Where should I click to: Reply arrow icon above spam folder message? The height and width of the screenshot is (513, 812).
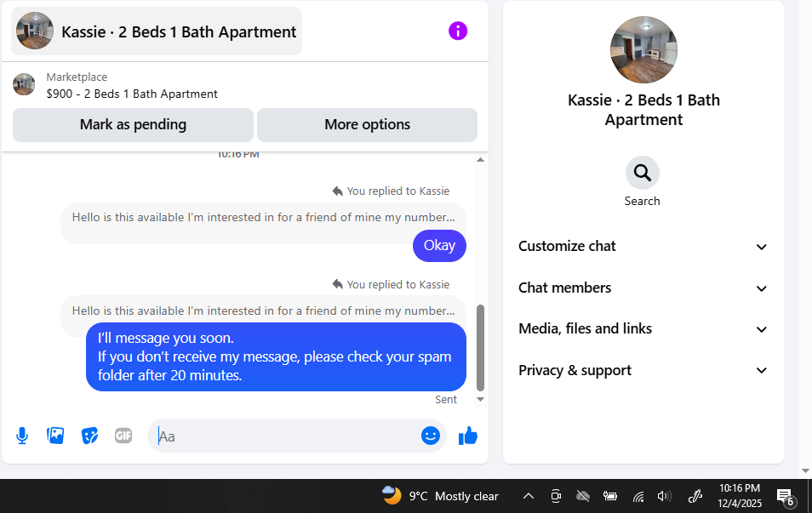338,284
